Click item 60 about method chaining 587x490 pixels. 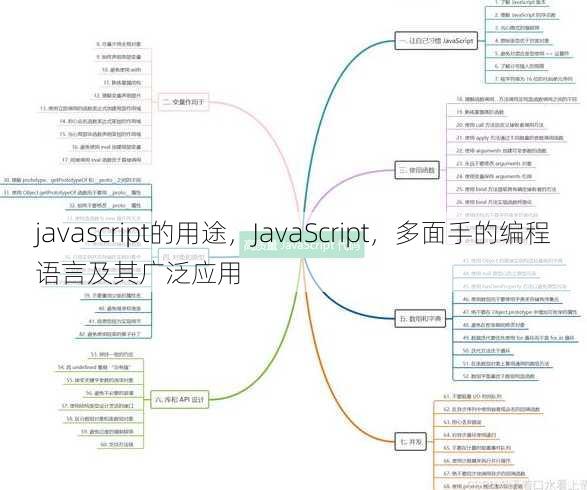coord(117,445)
